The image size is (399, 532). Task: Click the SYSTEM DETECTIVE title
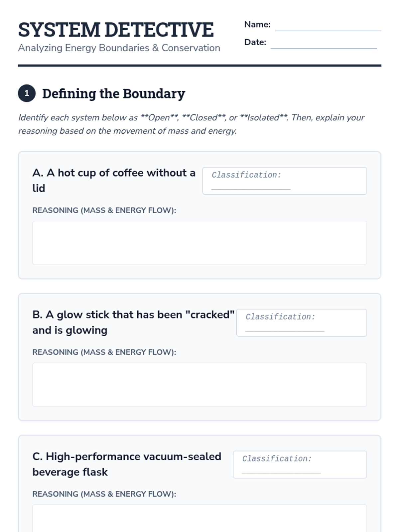116,30
